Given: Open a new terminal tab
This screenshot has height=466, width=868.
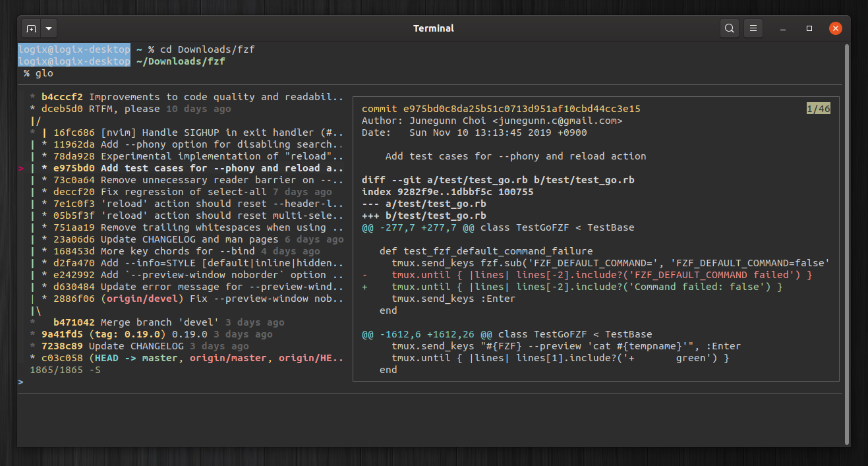Looking at the screenshot, I should 31,29.
